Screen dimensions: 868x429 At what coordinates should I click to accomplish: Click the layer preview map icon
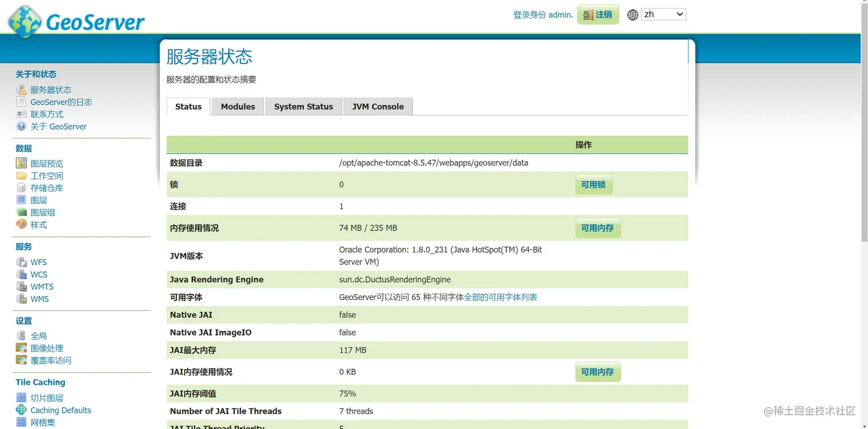21,163
